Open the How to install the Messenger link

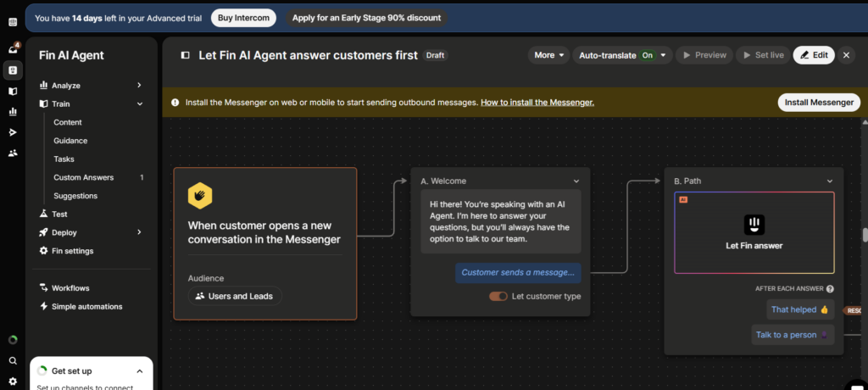coord(537,103)
